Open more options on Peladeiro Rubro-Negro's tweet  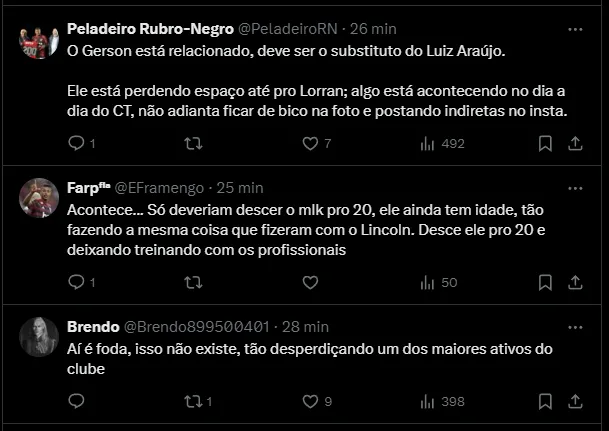pos(575,30)
